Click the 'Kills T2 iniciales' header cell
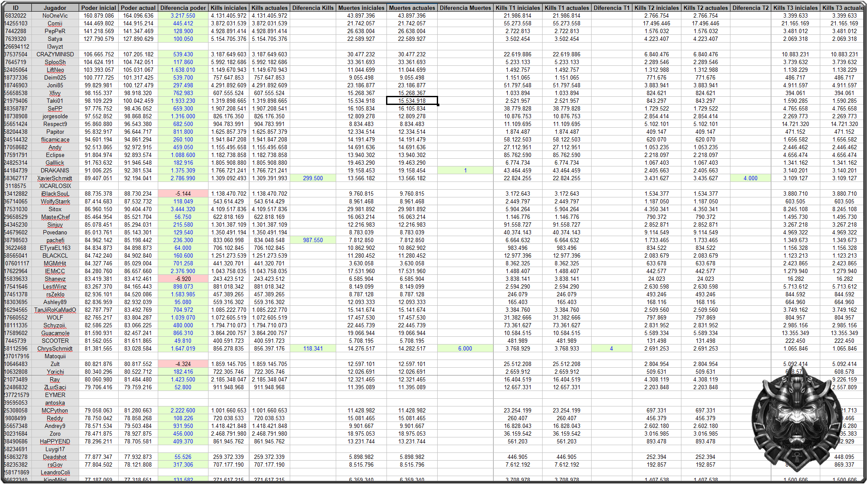 (x=656, y=8)
